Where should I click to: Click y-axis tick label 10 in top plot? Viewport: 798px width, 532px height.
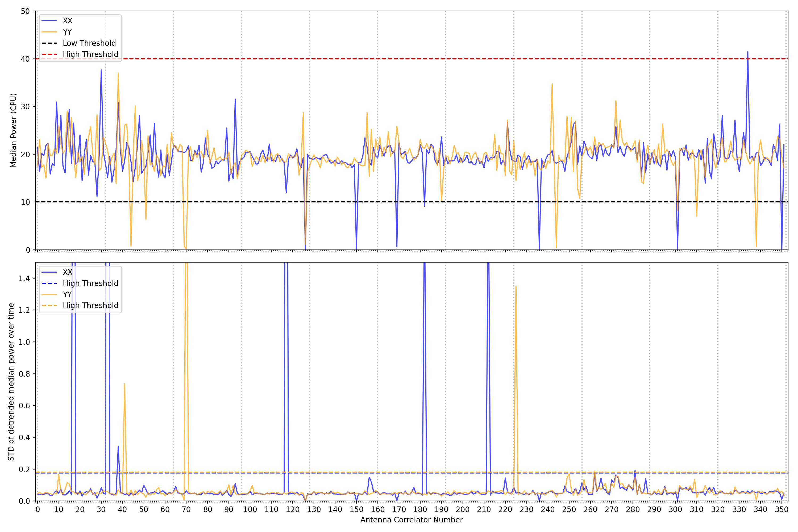pyautogui.click(x=25, y=202)
